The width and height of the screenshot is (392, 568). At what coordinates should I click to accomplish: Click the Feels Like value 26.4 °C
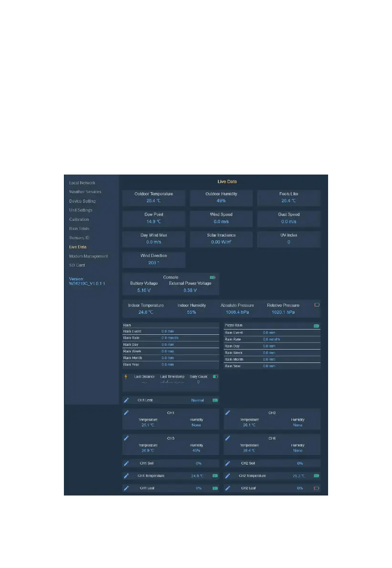coord(289,201)
